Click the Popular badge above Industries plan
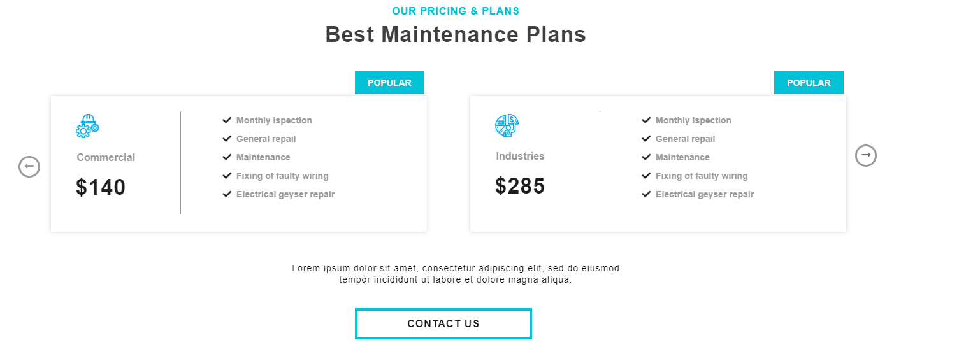980x345 pixels. click(x=809, y=83)
